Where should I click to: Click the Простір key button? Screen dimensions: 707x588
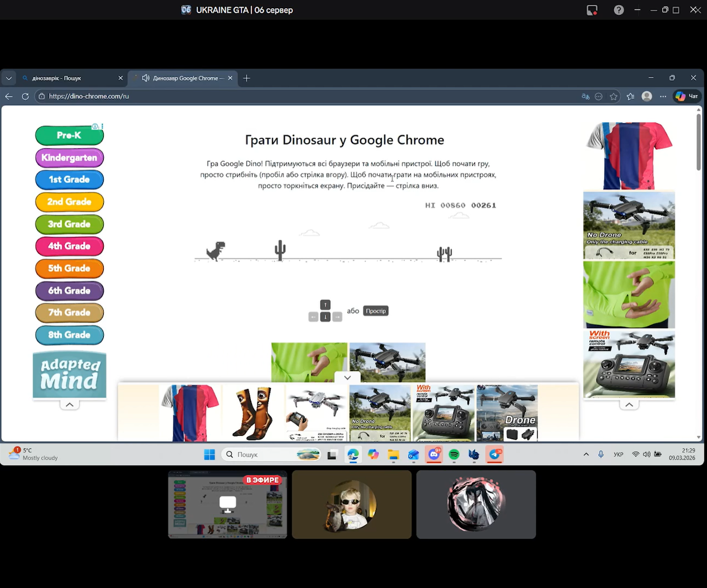376,311
